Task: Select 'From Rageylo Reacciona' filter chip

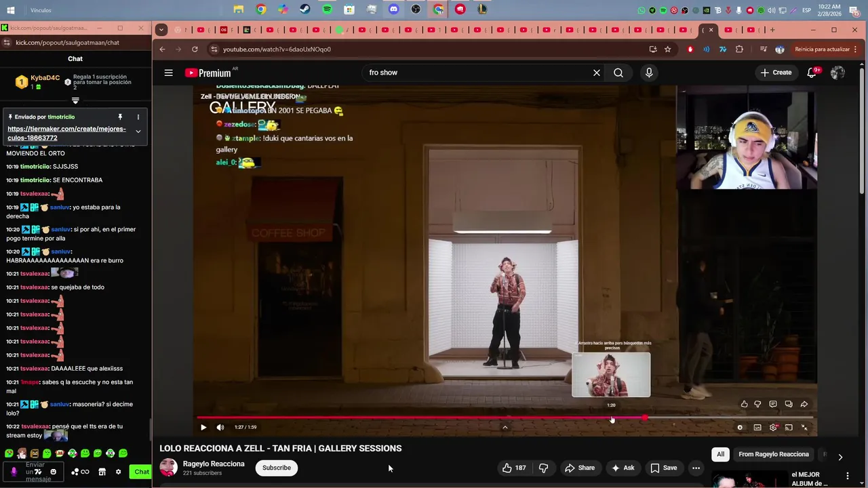Action: point(774,454)
